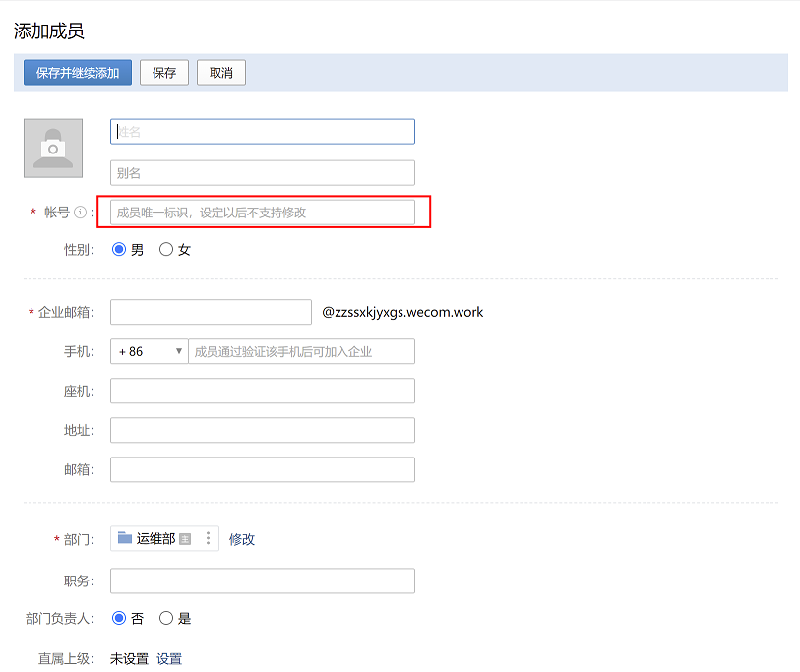
Task: Click 设置 link for 直属上级
Action: [x=169, y=659]
